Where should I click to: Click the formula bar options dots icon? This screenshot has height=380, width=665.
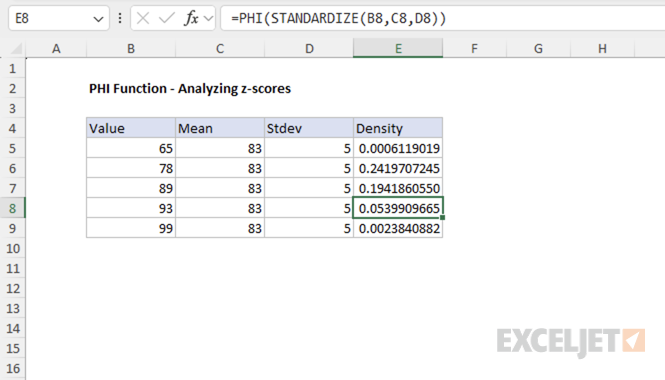120,18
